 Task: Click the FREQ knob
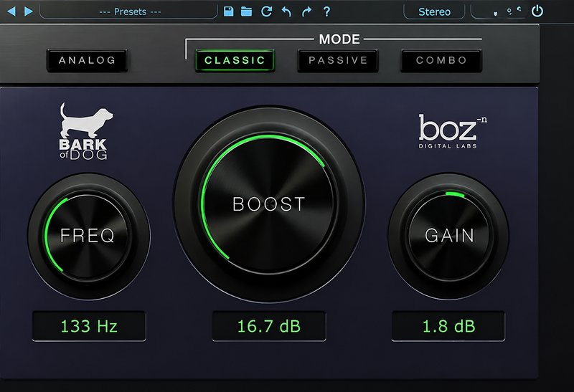(x=88, y=235)
